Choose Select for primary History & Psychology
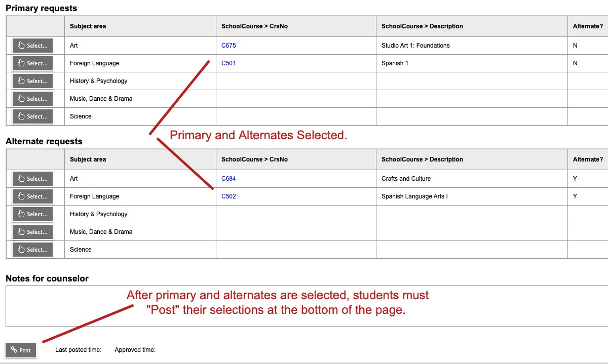 pyautogui.click(x=32, y=81)
